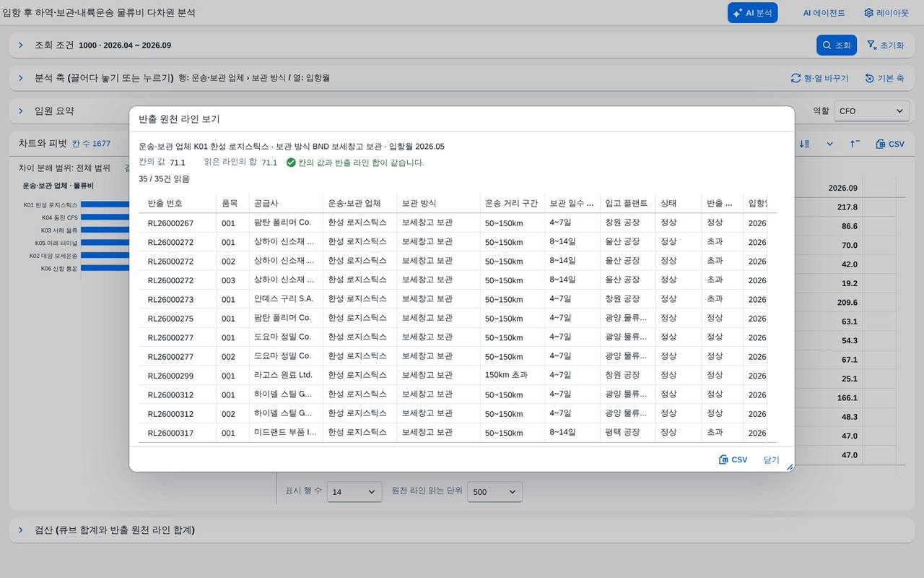Viewport: 924px width, 578px height.
Task: Restore defaults with 기본 축
Action: [x=885, y=78]
